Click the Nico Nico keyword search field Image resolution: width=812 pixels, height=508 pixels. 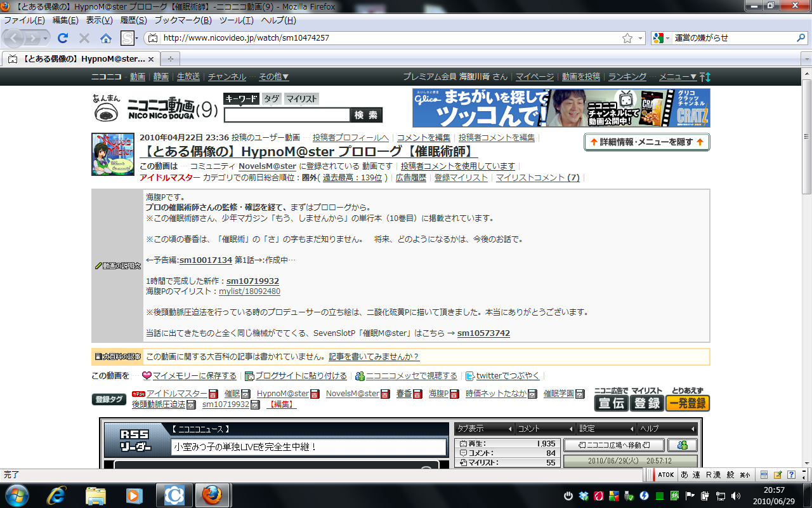287,115
